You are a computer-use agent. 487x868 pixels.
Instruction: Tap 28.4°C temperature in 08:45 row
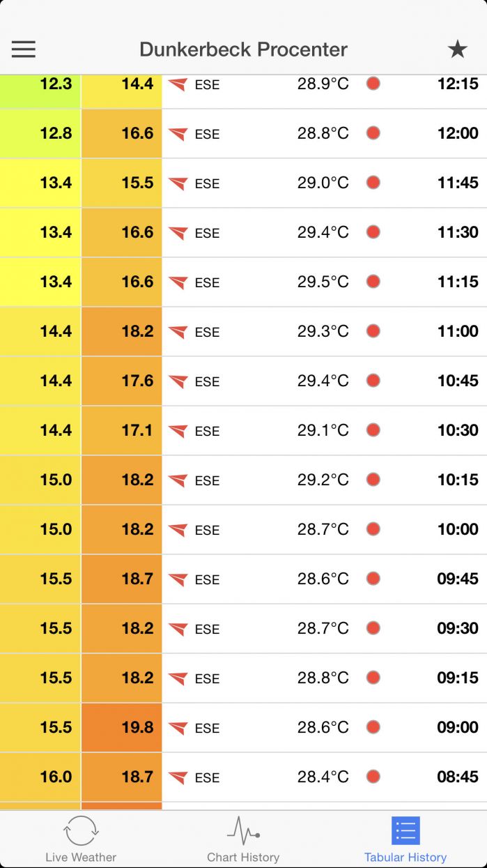[323, 777]
